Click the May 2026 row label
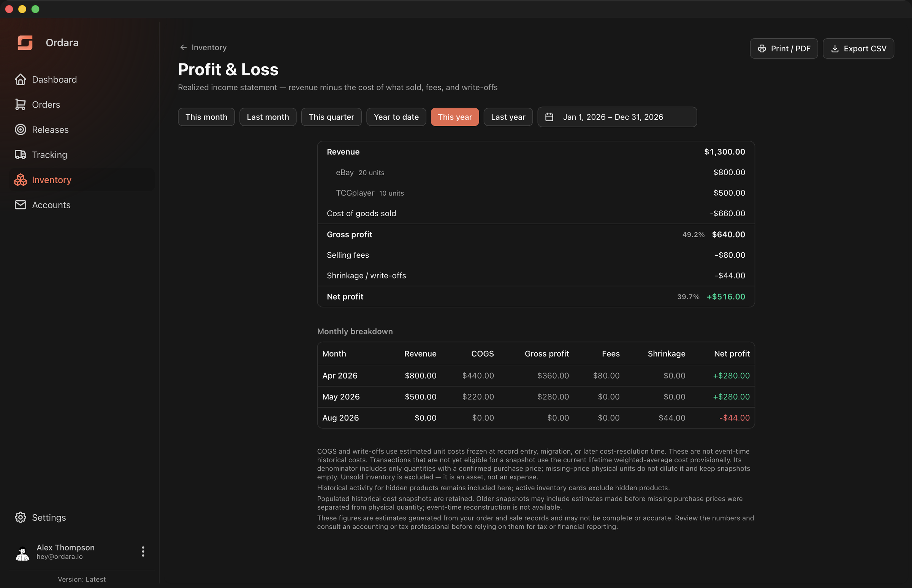This screenshot has height=588, width=912. coord(340,397)
